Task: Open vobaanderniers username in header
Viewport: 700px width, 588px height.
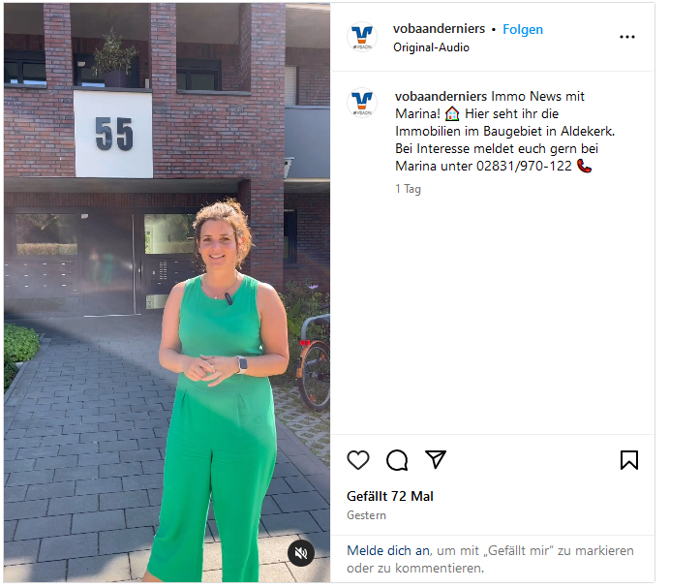Action: 439,29
